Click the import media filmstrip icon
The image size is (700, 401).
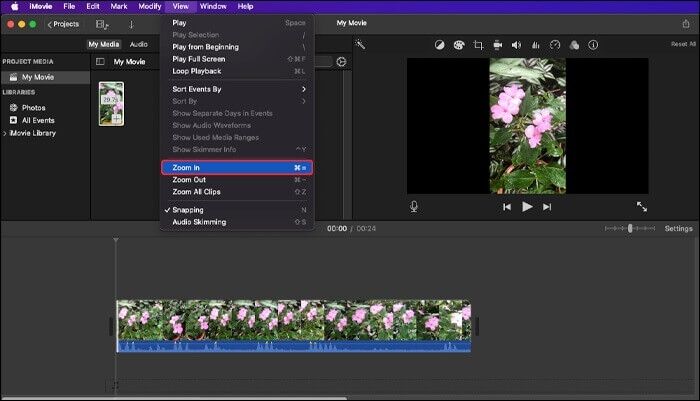(x=102, y=25)
